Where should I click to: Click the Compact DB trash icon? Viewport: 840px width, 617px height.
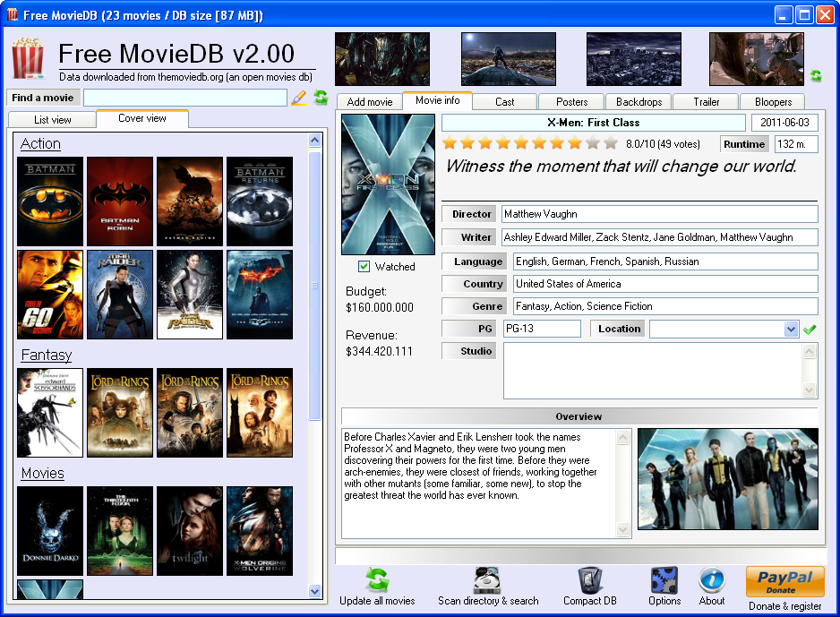(x=590, y=580)
